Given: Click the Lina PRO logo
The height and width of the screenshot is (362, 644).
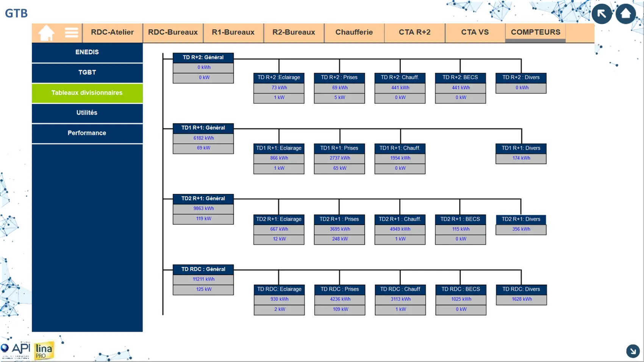Looking at the screenshot, I should pos(44,351).
